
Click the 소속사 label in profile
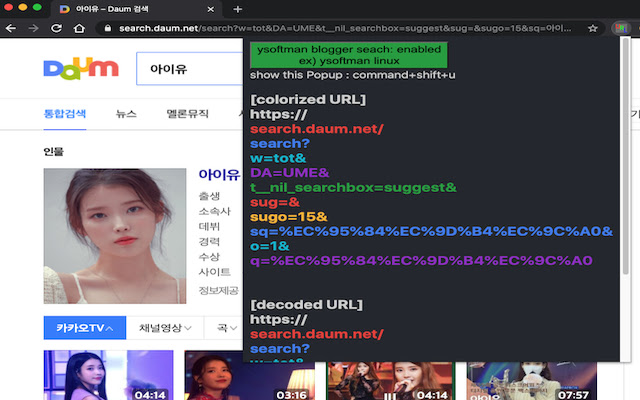pyautogui.click(x=215, y=211)
